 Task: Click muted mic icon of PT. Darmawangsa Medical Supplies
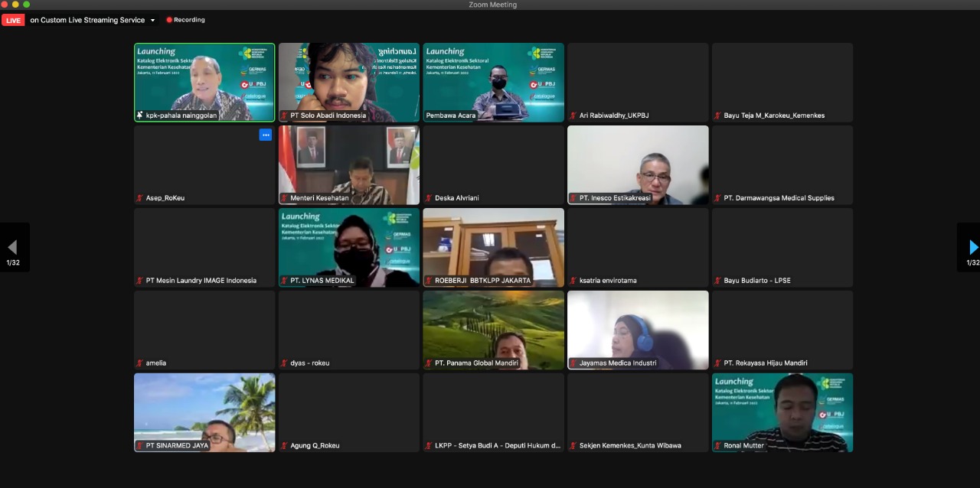[718, 198]
